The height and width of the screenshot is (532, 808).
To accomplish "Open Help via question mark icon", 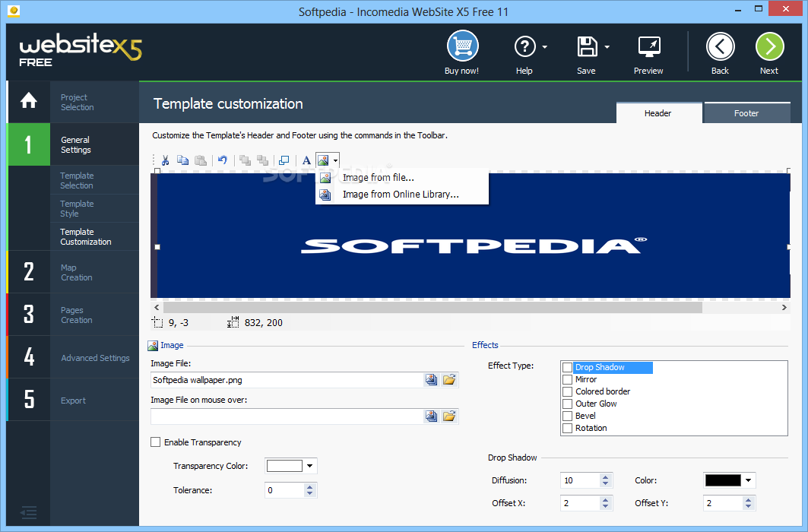I will coord(524,47).
